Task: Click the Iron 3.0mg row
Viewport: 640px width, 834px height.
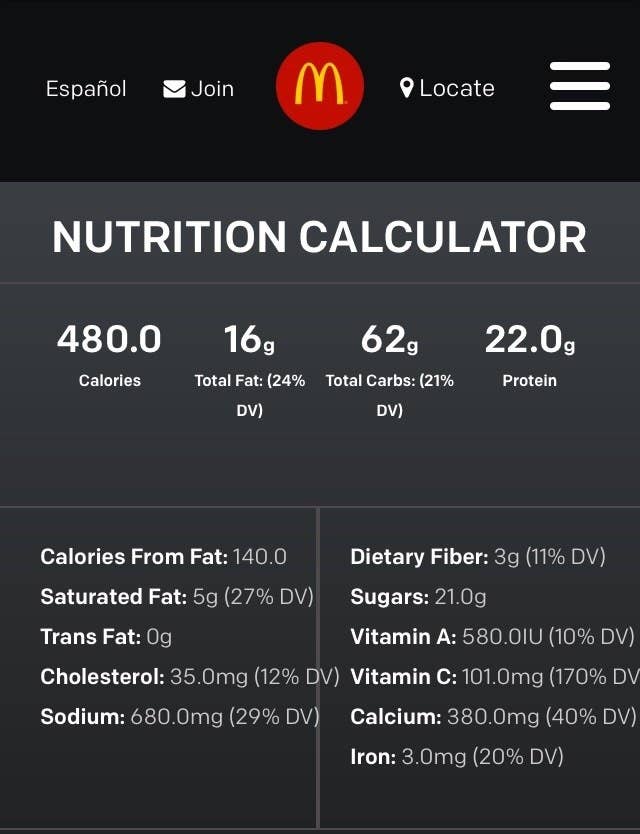Action: point(457,756)
